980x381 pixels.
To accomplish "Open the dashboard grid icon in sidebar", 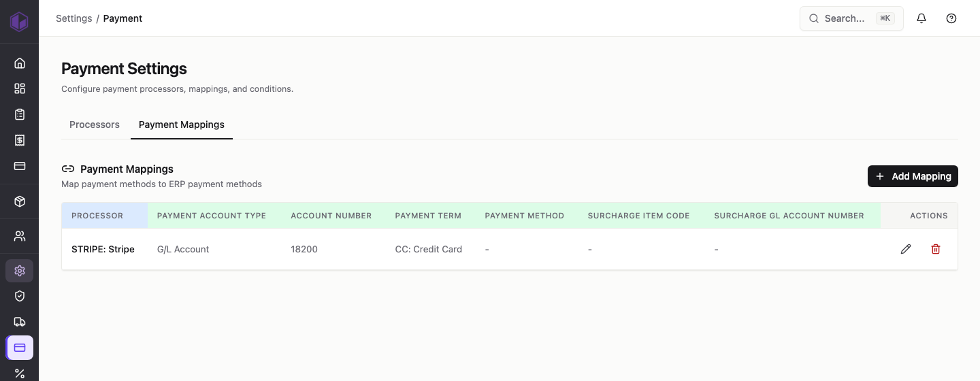I will pos(20,88).
